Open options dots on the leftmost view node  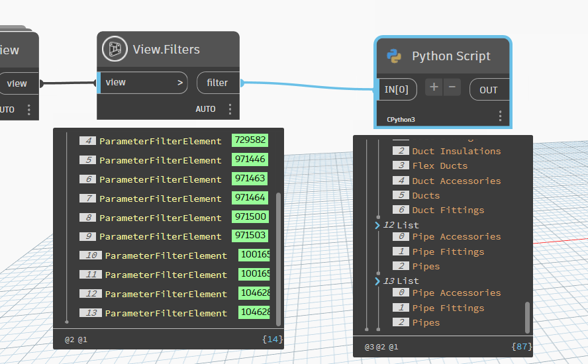(x=29, y=109)
